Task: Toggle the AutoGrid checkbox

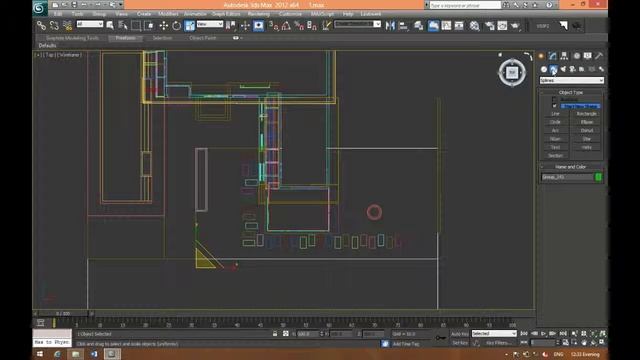Action: pyautogui.click(x=554, y=99)
